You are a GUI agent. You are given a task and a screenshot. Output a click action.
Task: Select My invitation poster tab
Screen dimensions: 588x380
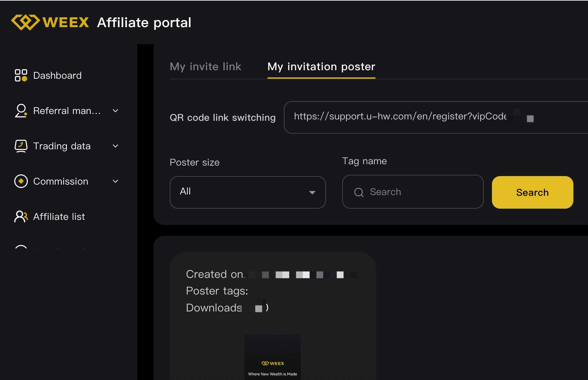click(x=321, y=66)
